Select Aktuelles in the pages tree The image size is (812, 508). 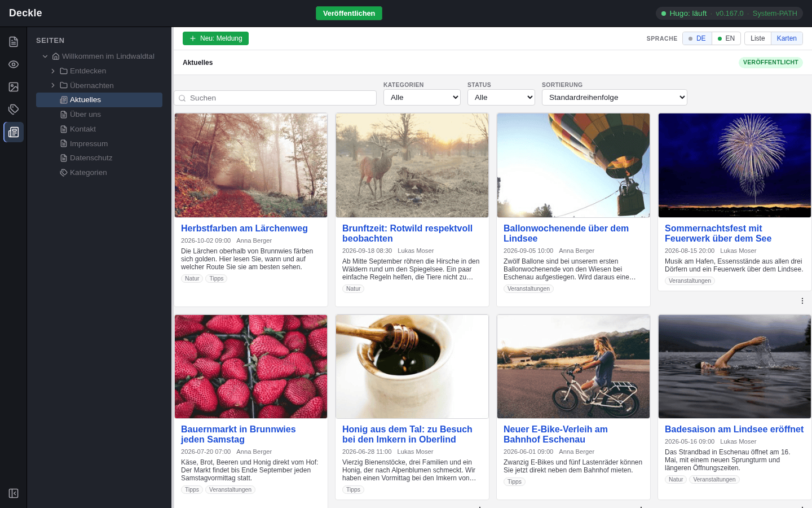99,100
